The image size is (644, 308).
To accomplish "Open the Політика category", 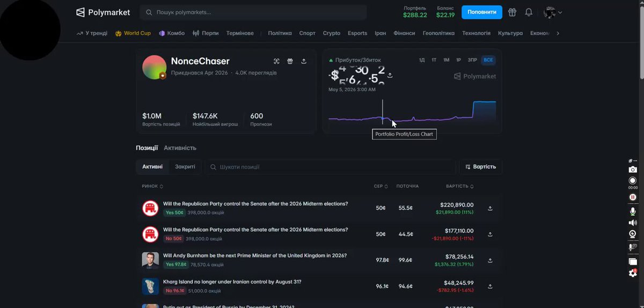I will coord(280,33).
